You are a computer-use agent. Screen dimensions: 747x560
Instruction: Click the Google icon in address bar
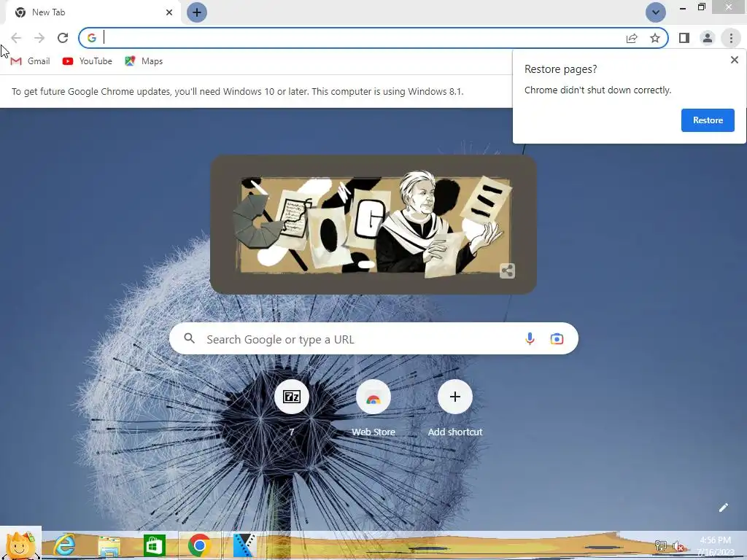pyautogui.click(x=92, y=38)
